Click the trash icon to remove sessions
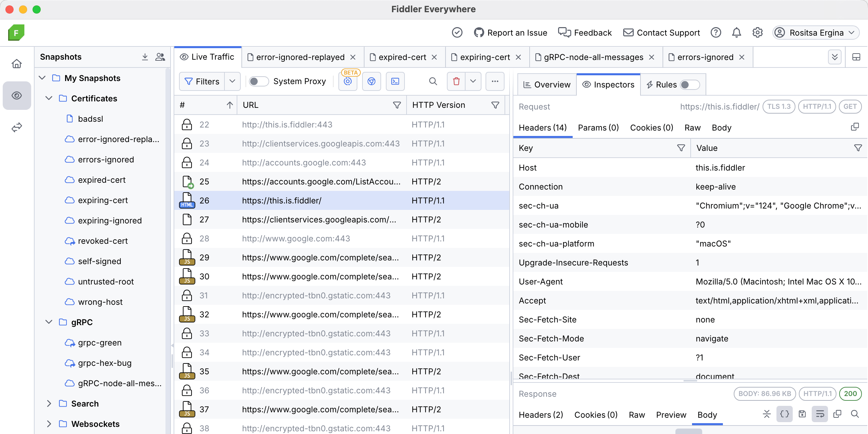This screenshot has width=868, height=434. [456, 81]
